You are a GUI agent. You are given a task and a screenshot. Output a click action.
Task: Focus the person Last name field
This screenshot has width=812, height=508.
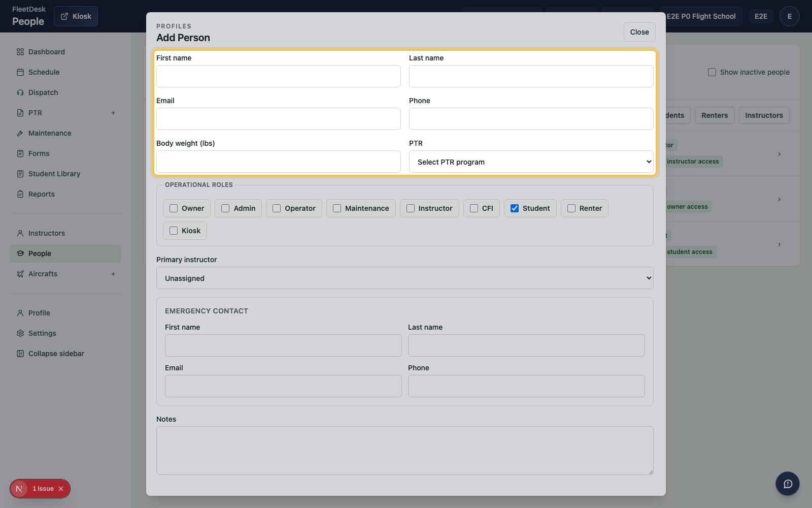[531, 76]
